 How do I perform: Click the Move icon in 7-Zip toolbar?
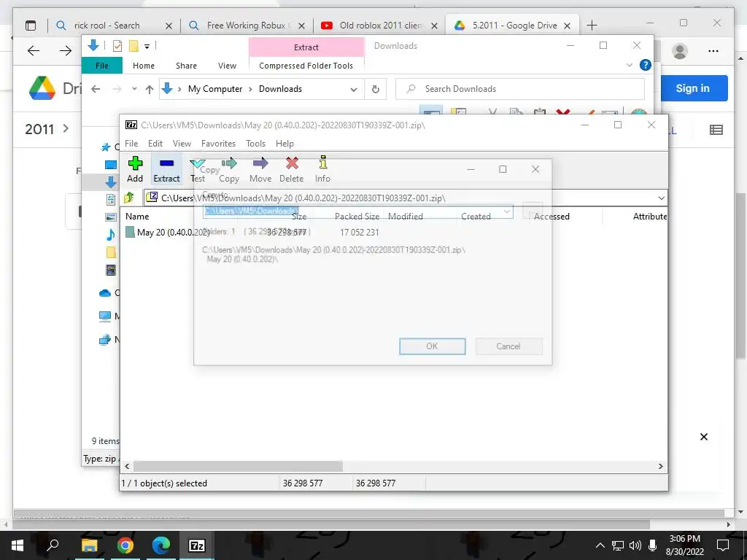coord(260,163)
